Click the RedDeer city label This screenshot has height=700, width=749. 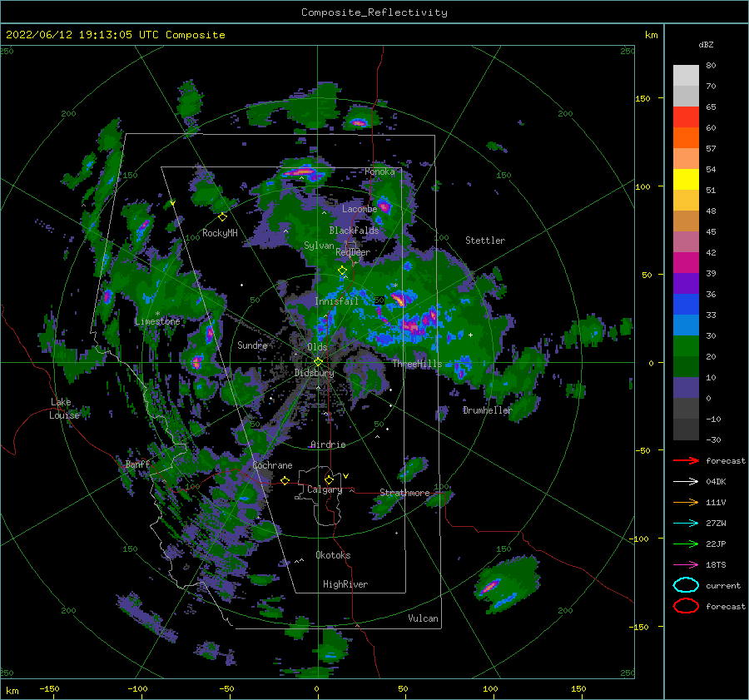pyautogui.click(x=353, y=252)
